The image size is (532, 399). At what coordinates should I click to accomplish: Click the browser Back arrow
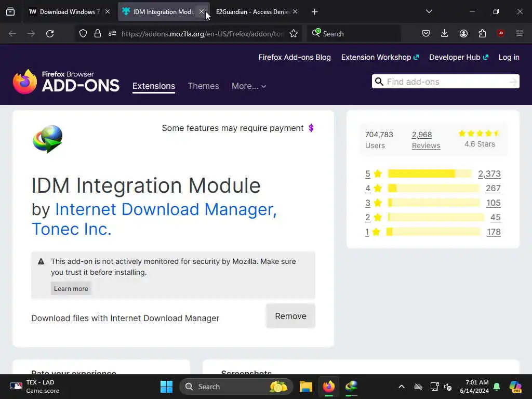(x=12, y=34)
